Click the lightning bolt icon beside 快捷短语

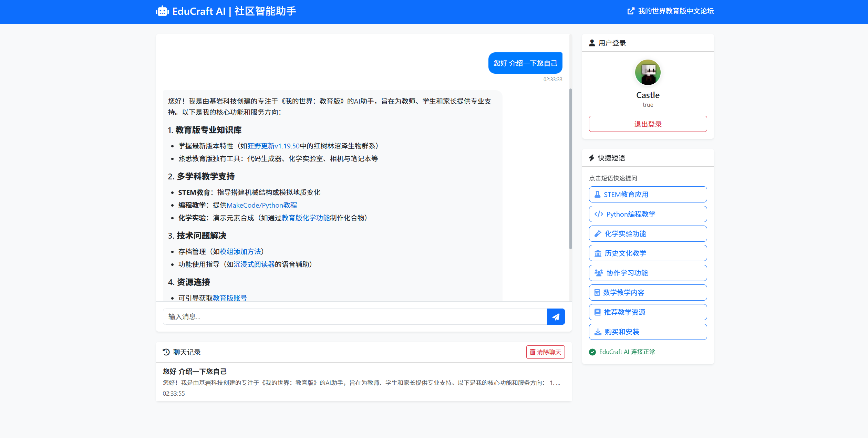coord(592,158)
